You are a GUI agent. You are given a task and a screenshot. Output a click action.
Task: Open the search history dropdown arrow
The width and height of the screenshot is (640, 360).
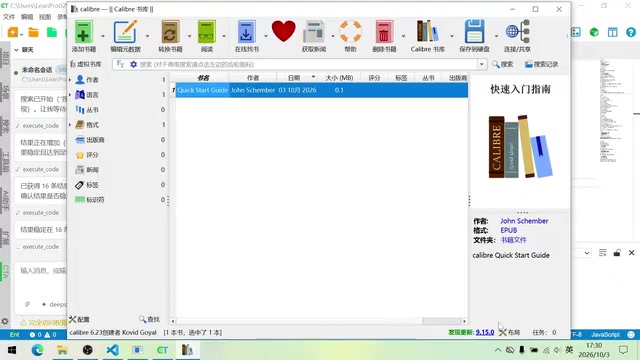tap(482, 64)
